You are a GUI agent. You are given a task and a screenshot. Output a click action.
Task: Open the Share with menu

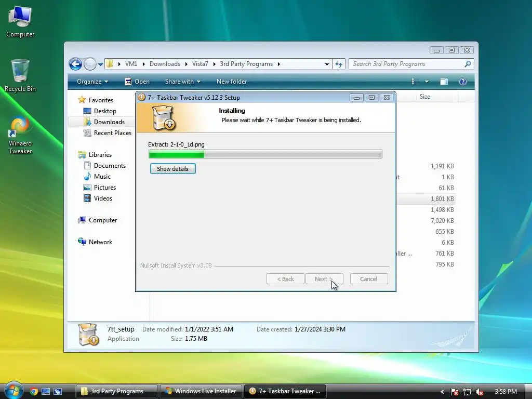(x=182, y=82)
